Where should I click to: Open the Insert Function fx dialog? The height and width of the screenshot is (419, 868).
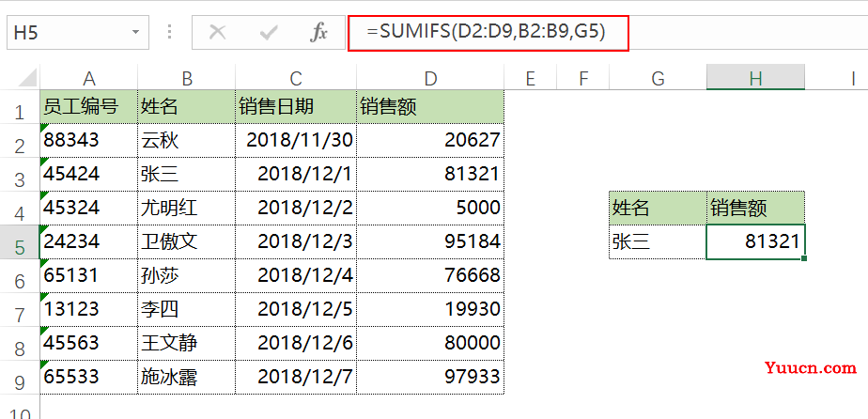[x=318, y=33]
